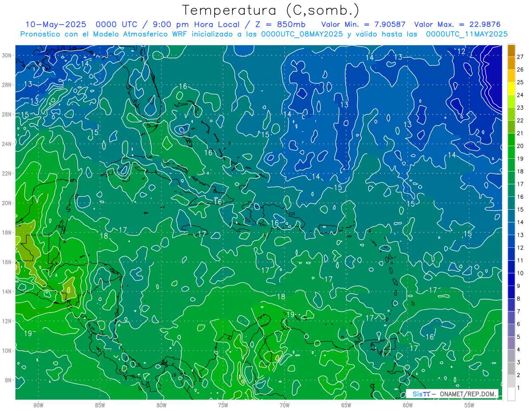Click the colorbar legend value 4

tap(519, 350)
